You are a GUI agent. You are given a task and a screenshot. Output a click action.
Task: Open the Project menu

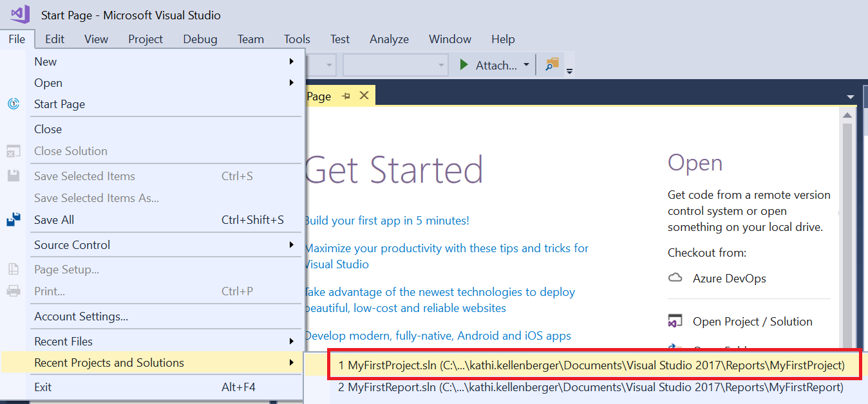click(x=146, y=39)
